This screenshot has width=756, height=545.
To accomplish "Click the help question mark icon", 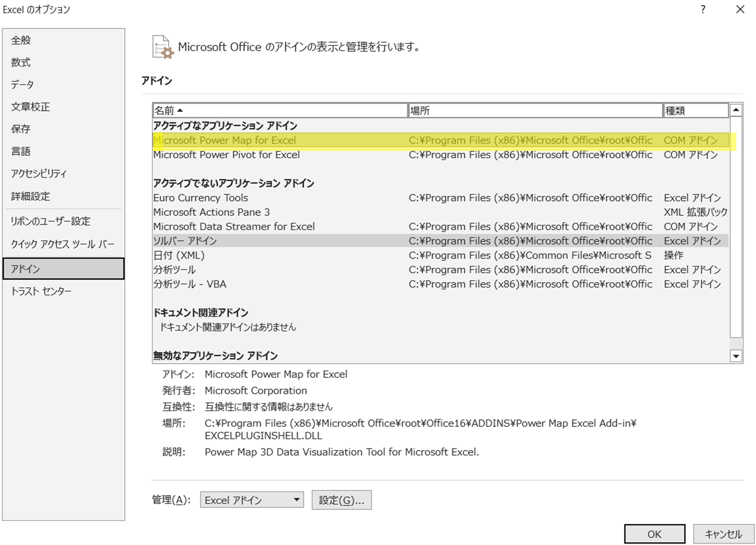I will (x=703, y=9).
